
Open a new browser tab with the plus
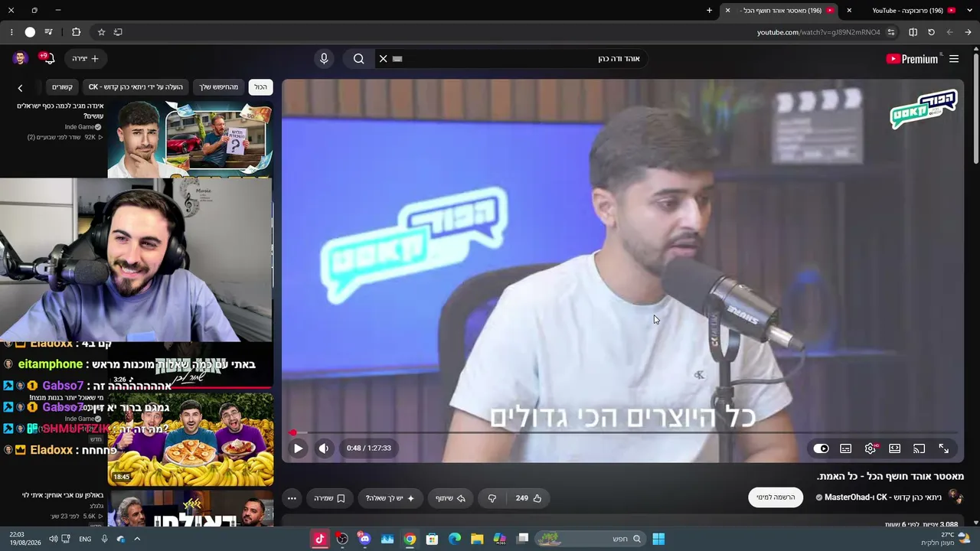coord(710,11)
